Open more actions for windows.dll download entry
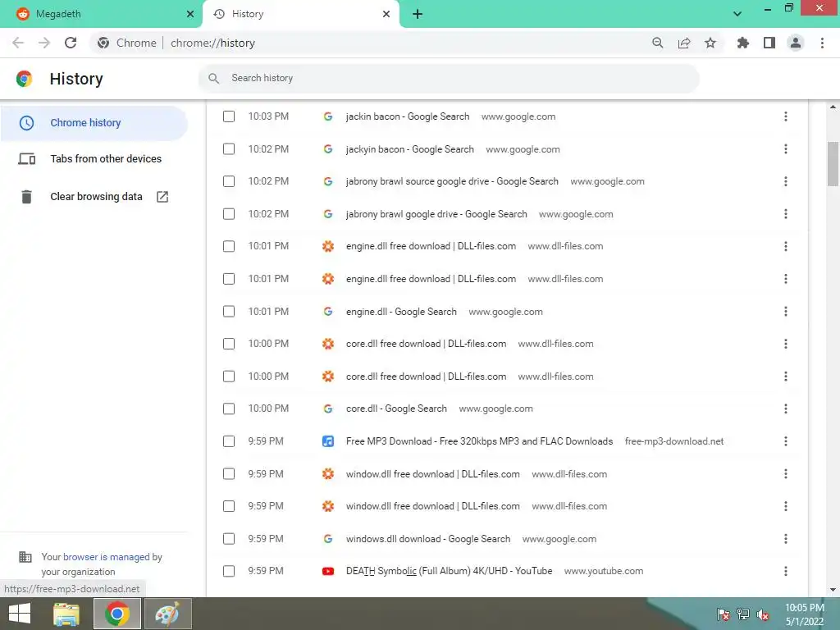Screen dimensions: 840x630 coord(785,538)
